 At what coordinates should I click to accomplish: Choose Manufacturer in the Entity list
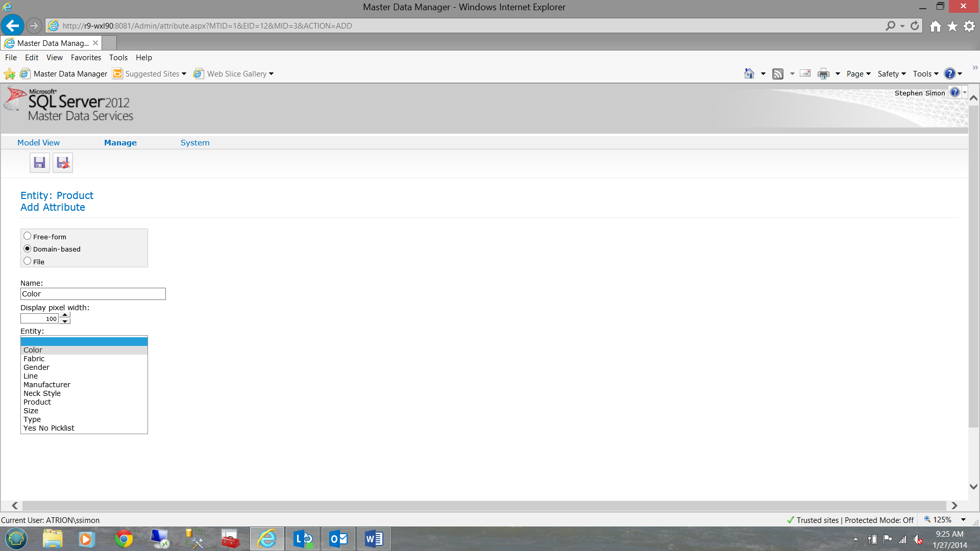pos(47,385)
